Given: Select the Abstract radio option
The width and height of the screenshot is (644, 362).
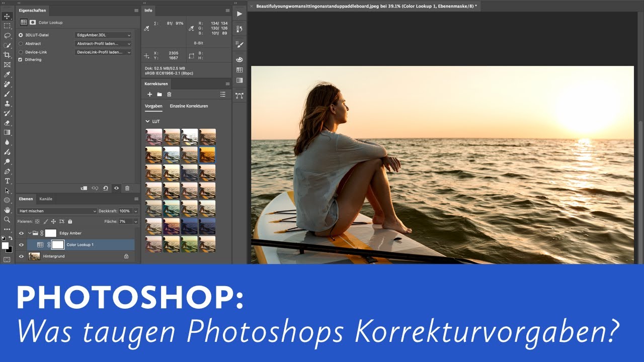Looking at the screenshot, I should [21, 44].
